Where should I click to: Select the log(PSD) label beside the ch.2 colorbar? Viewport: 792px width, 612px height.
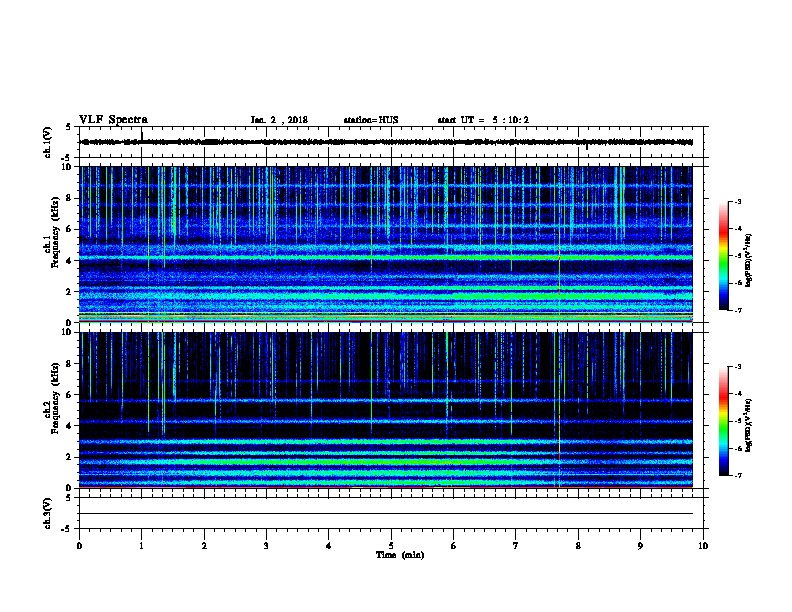pos(748,425)
